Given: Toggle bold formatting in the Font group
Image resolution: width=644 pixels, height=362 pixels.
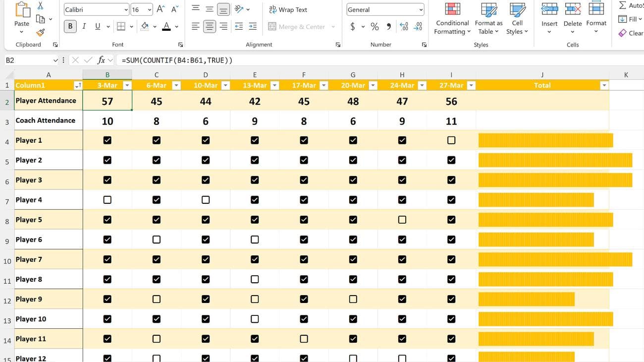Looking at the screenshot, I should (x=69, y=26).
